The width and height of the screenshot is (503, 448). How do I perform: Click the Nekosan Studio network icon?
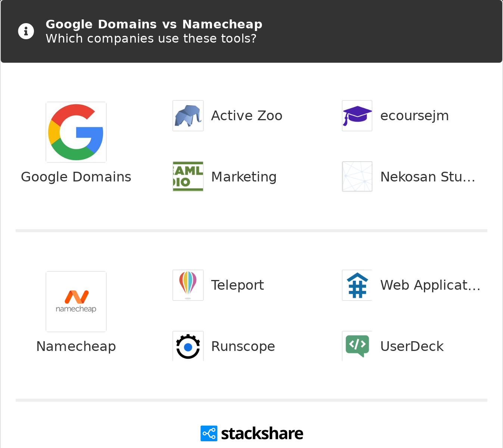(357, 177)
